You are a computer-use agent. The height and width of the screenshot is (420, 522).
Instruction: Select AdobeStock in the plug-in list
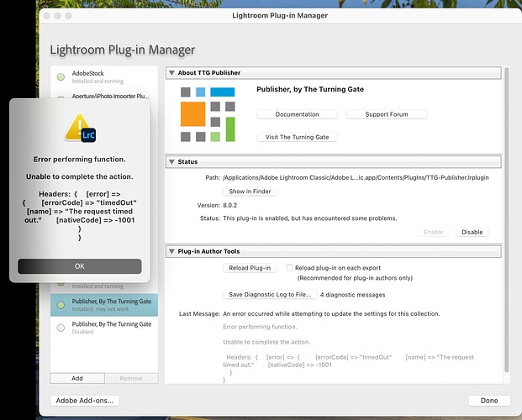[101, 77]
